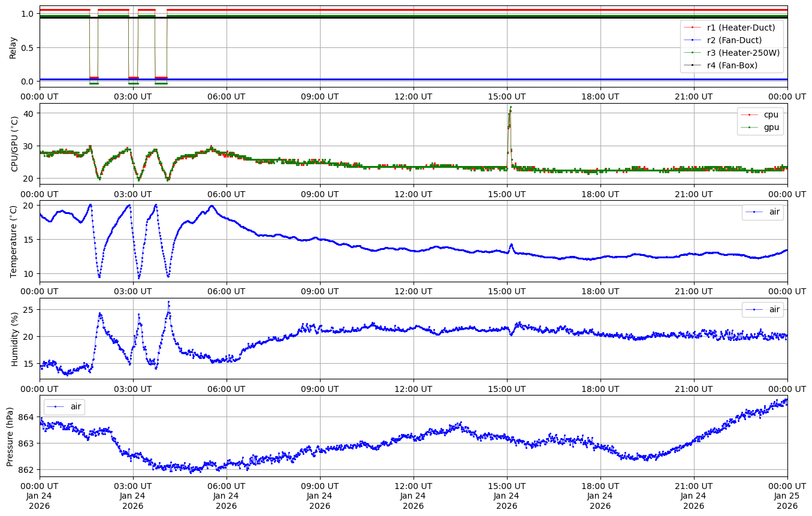Click the highest humidity peak above 25%

(168, 302)
